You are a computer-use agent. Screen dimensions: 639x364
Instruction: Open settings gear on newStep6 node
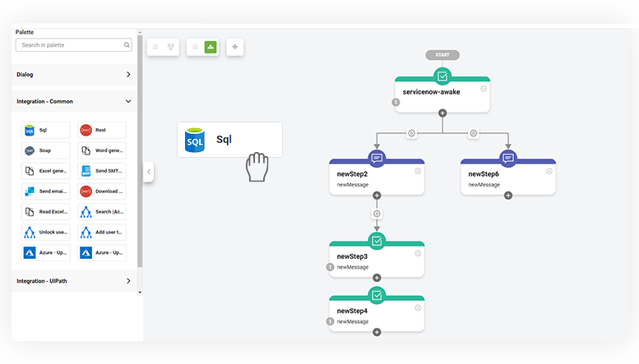(549, 171)
